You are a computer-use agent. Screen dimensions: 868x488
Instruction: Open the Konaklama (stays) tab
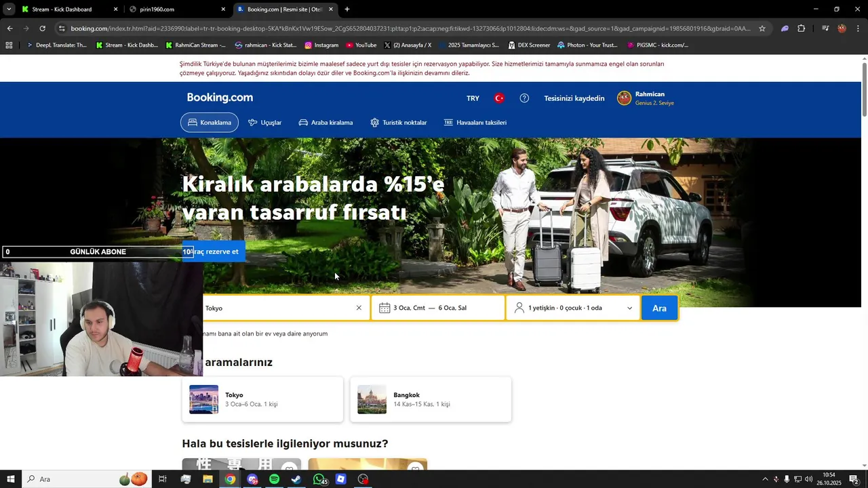[x=210, y=123]
